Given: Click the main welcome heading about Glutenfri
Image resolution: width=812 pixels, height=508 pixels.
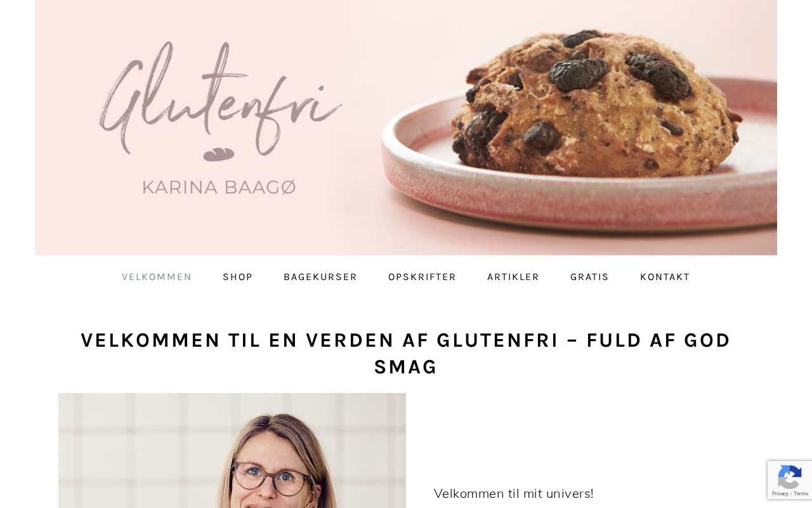Looking at the screenshot, I should point(406,354).
